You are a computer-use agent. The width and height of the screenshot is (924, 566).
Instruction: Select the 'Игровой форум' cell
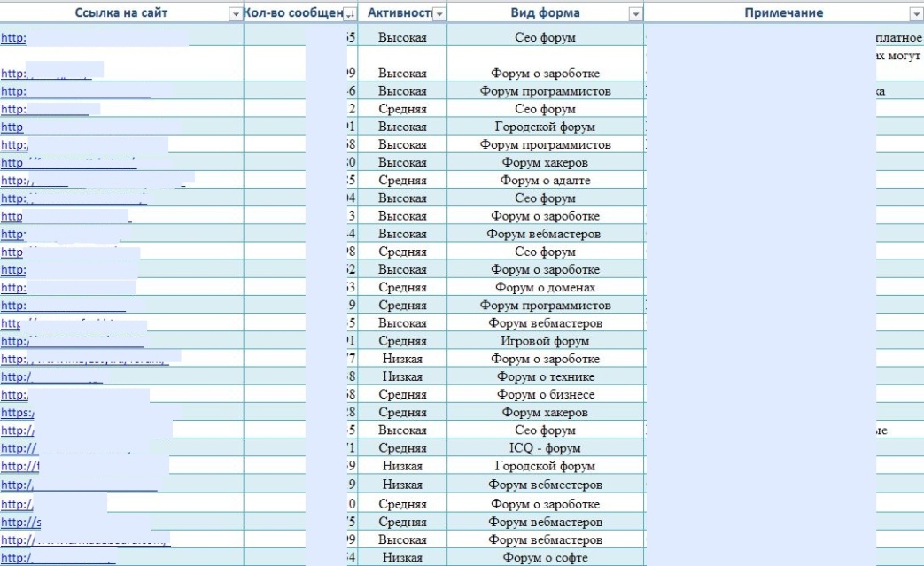(545, 341)
